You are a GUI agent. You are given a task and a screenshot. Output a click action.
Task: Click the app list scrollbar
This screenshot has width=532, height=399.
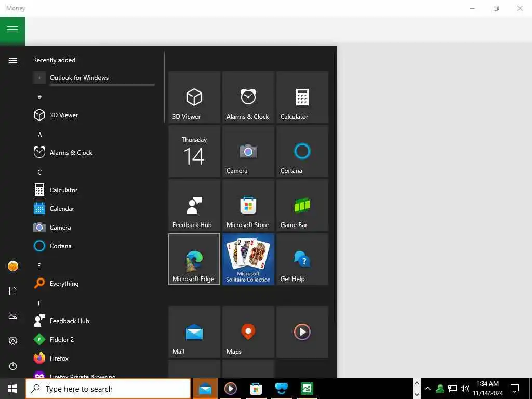click(164, 87)
